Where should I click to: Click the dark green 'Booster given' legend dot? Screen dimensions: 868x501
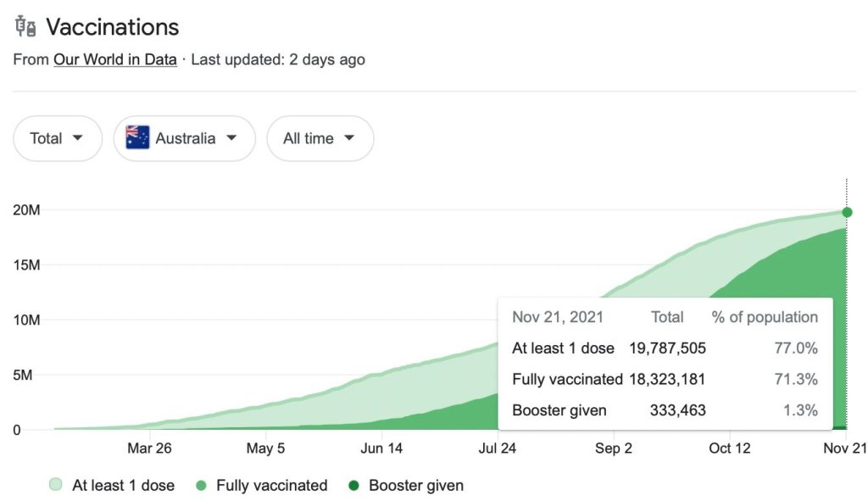[353, 486]
